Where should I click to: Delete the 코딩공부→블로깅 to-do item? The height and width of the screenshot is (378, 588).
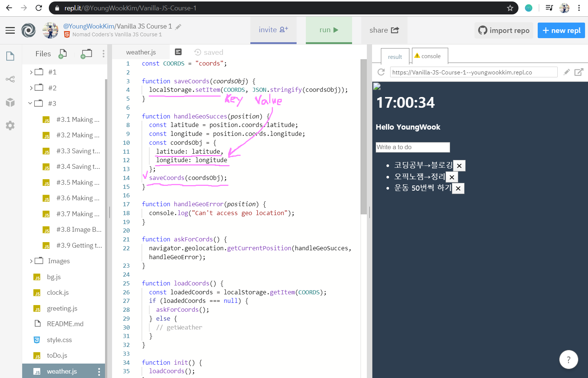[x=459, y=166]
